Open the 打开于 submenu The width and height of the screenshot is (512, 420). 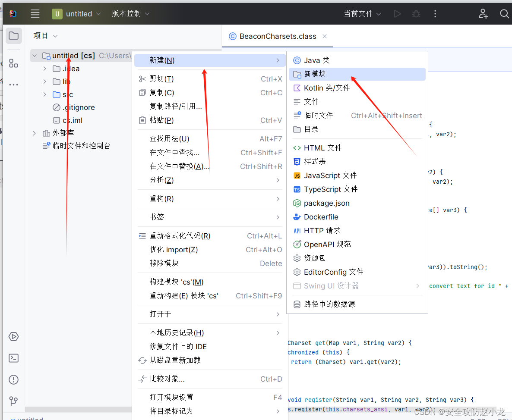[210, 314]
